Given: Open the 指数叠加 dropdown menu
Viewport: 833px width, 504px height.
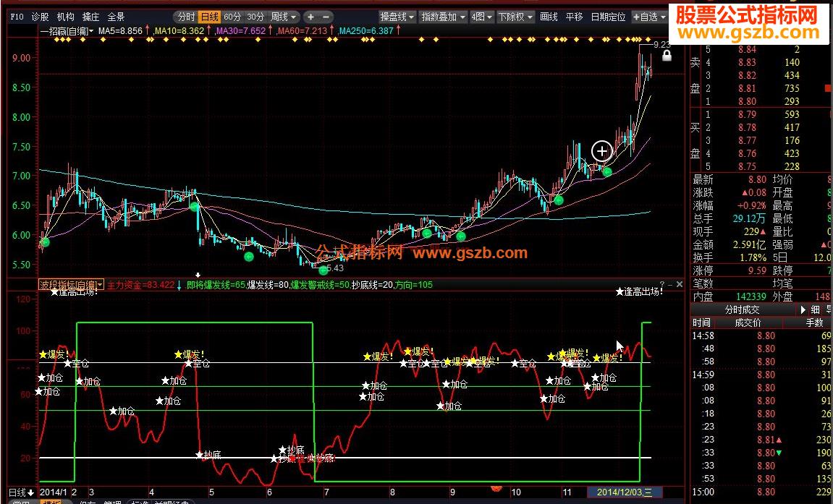Looking at the screenshot, I should click(x=443, y=17).
